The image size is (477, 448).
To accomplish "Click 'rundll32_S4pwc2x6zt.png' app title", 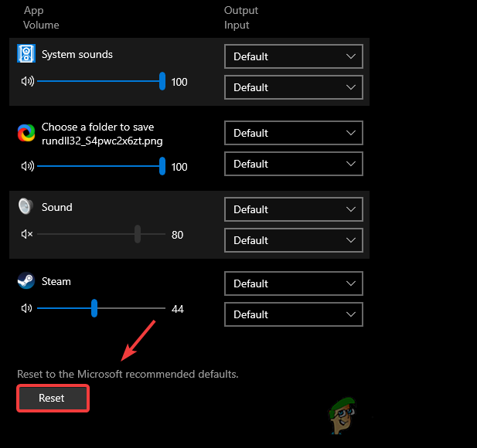I will (x=102, y=141).
